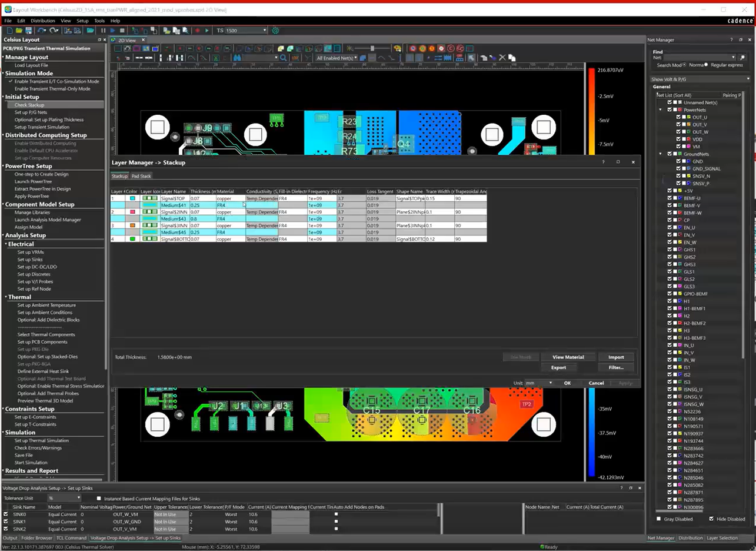
Task: Collapse the PowerNets tree group
Action: [661, 109]
